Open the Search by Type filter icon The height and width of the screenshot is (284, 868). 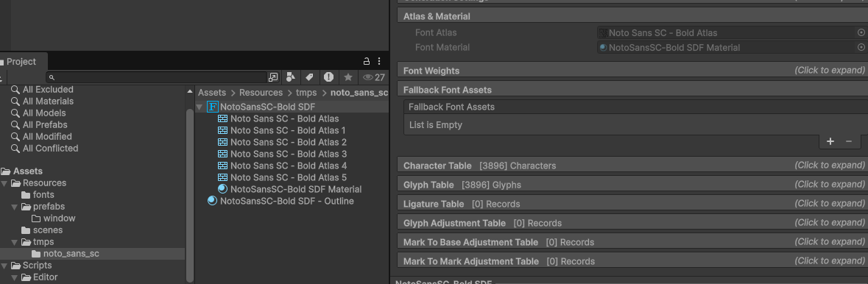tap(291, 77)
